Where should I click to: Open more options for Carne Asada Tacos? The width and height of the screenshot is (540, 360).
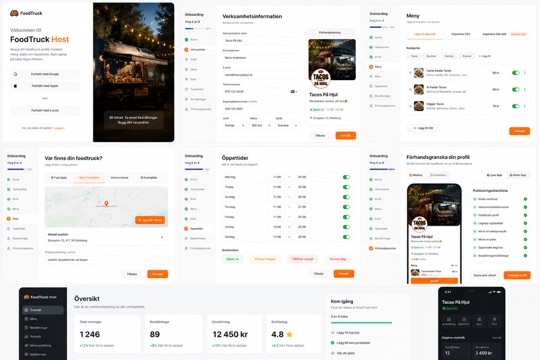[525, 73]
